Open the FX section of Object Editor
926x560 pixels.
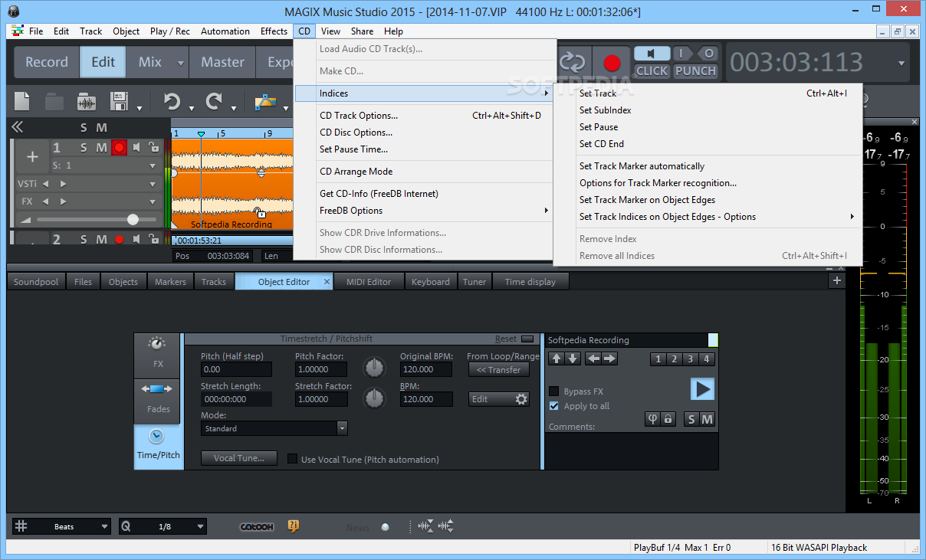[x=158, y=355]
